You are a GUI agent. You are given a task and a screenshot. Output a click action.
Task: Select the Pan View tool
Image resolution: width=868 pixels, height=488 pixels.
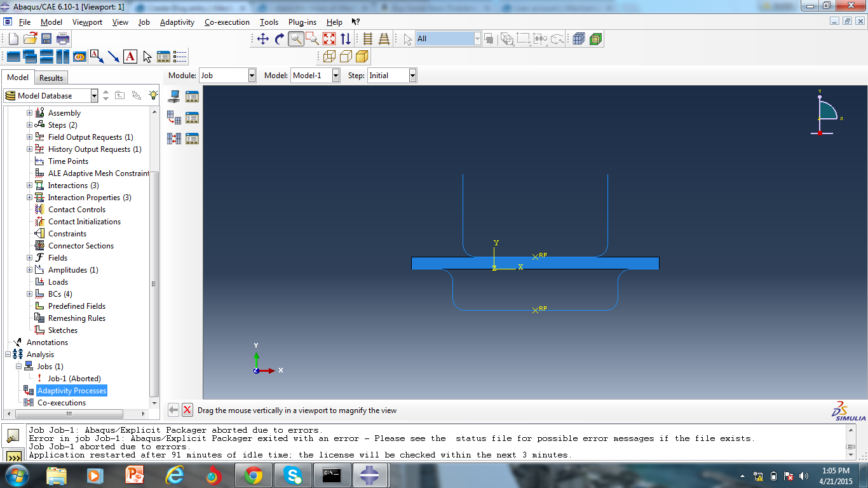click(263, 39)
